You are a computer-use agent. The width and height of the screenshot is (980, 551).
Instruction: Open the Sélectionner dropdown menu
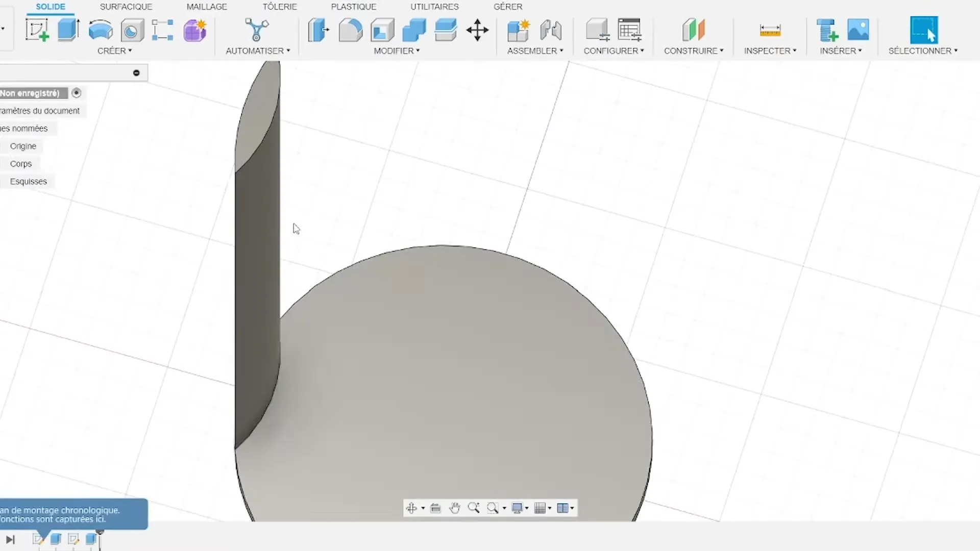923,51
